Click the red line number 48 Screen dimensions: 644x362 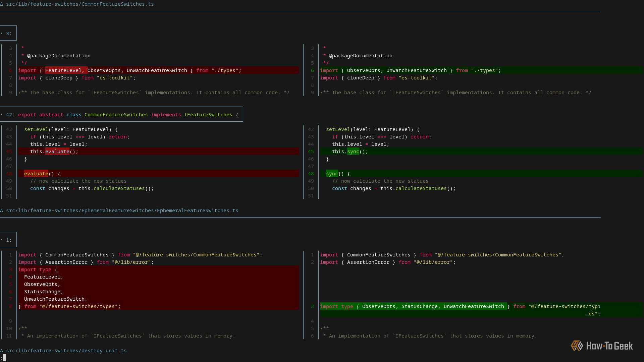(9, 174)
